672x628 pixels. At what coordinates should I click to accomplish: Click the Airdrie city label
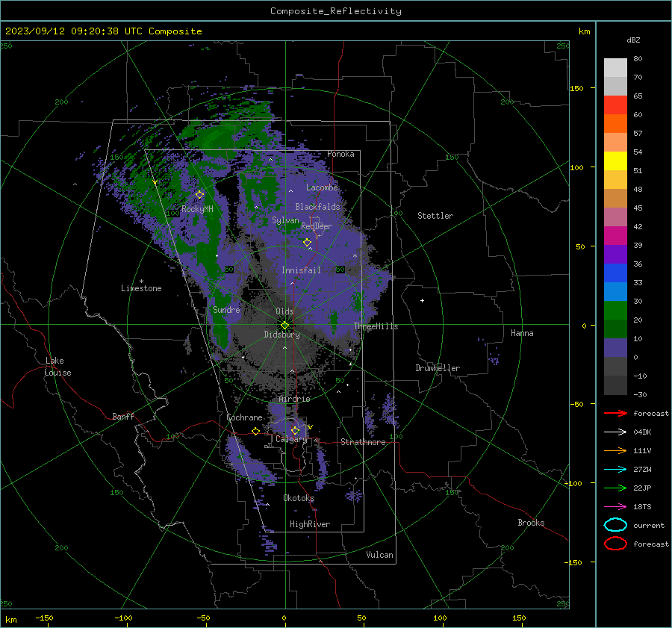pos(294,399)
